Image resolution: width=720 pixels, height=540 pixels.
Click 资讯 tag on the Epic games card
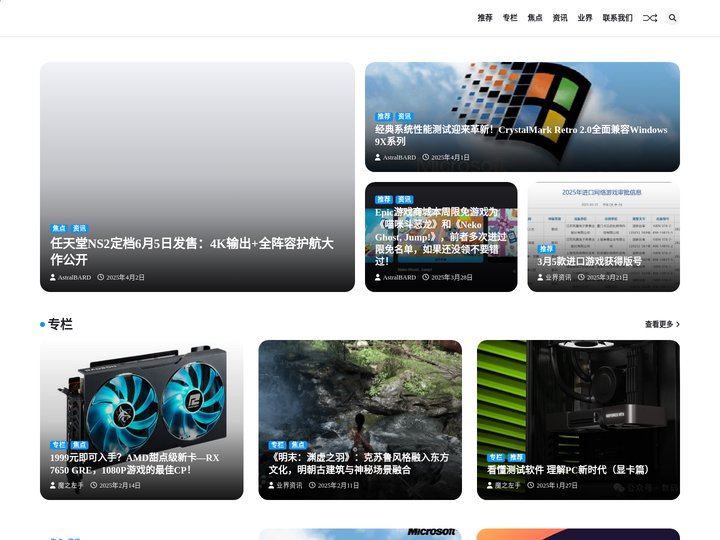tap(405, 199)
